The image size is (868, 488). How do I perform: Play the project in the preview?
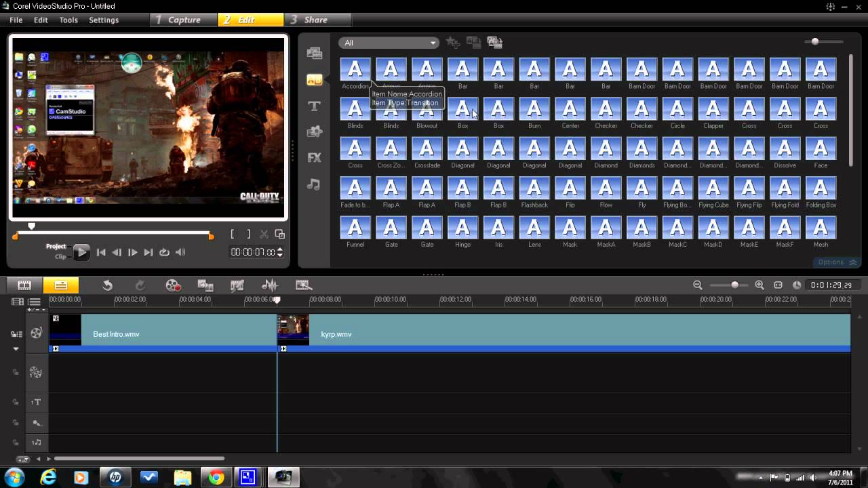tap(81, 252)
